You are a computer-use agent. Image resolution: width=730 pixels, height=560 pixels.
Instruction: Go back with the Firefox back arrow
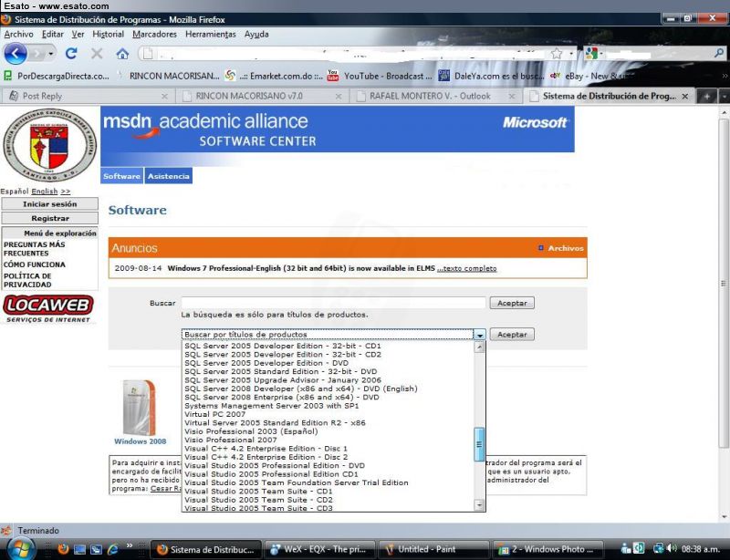pos(16,54)
